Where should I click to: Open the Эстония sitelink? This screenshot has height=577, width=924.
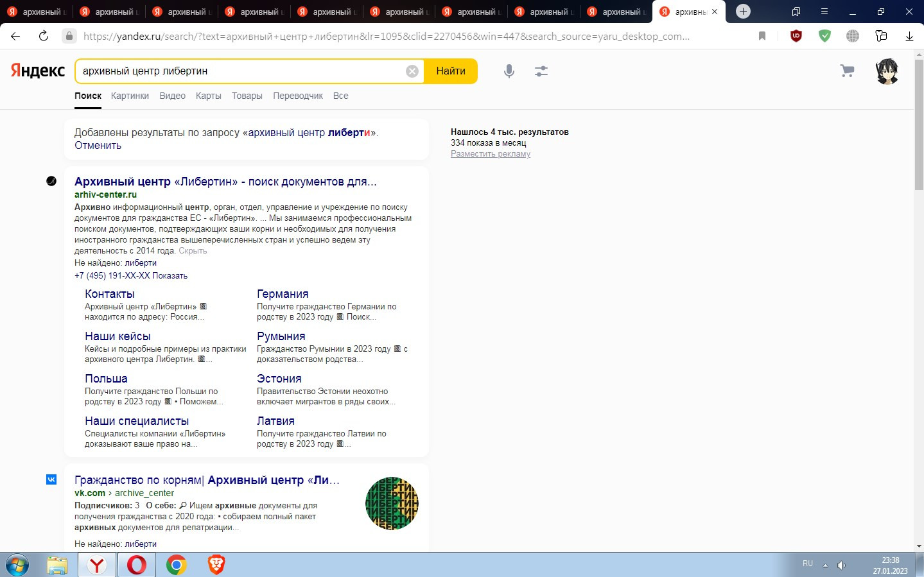(x=279, y=379)
